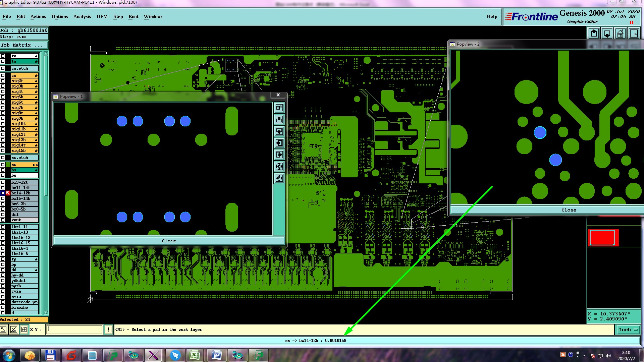644x362 pixels.
Task: Click the snap grid icon beside XY field
Action: point(24,329)
